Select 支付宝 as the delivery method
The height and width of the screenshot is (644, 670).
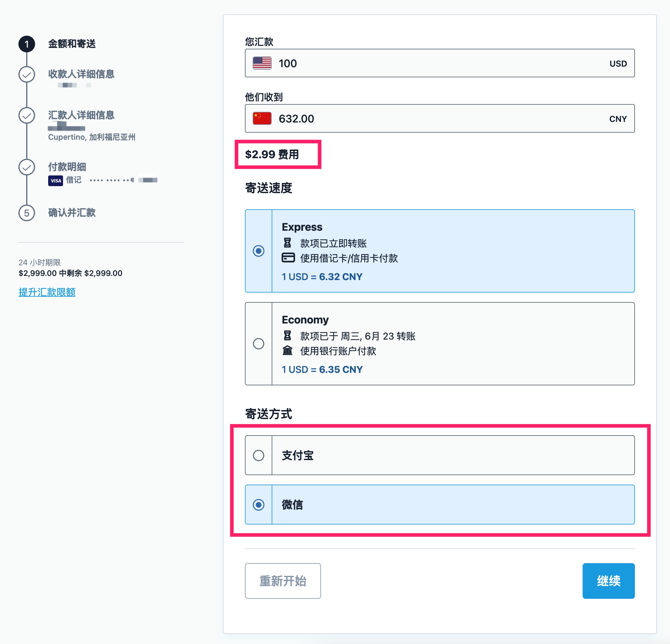click(259, 455)
